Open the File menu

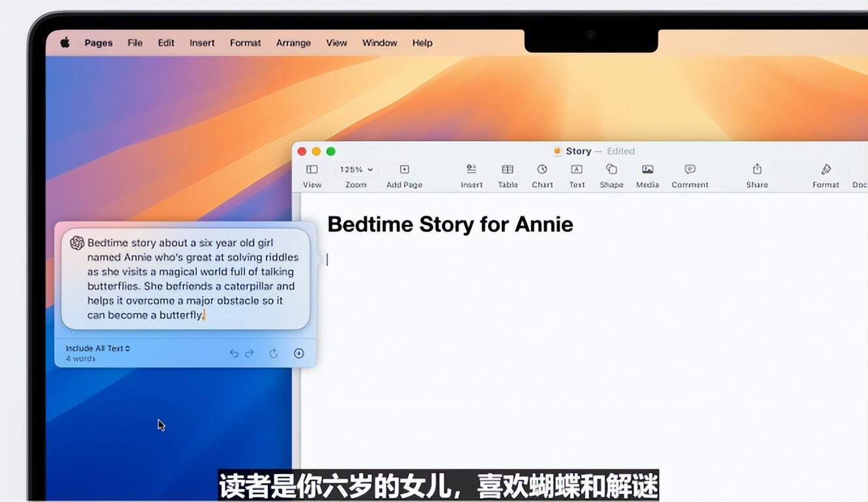pyautogui.click(x=135, y=43)
